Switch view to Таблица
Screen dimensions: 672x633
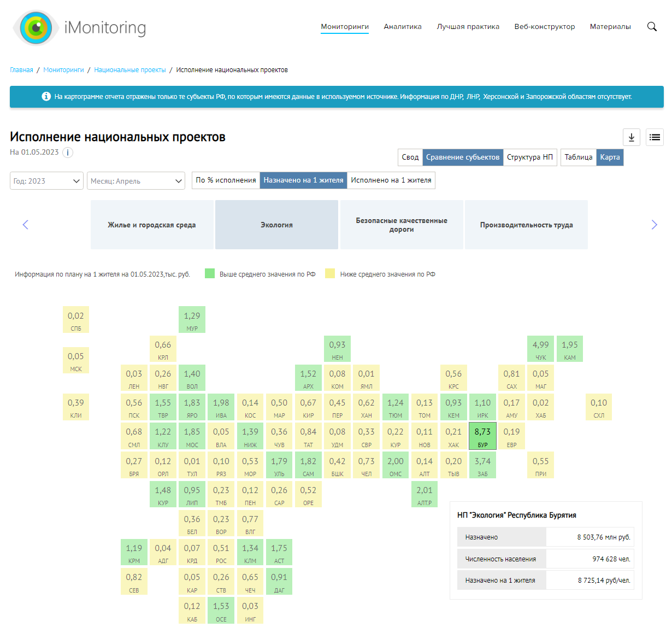578,157
